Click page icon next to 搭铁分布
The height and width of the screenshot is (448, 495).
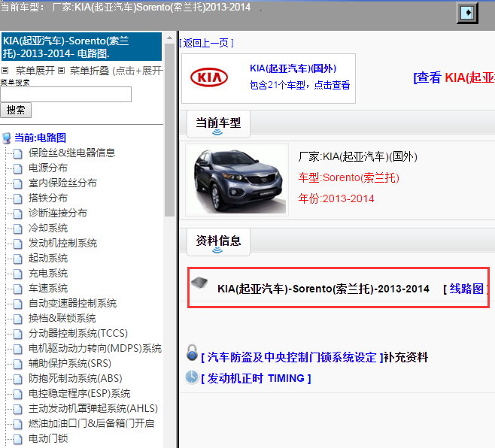point(18,198)
